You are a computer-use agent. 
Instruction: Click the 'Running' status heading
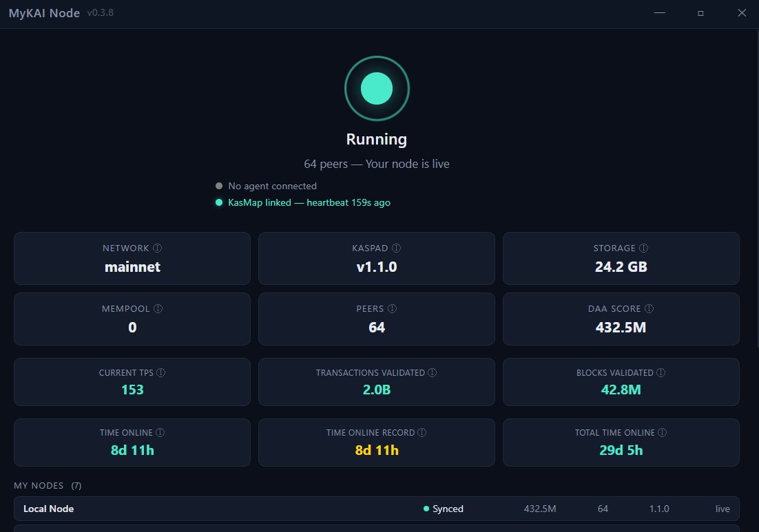coord(377,139)
